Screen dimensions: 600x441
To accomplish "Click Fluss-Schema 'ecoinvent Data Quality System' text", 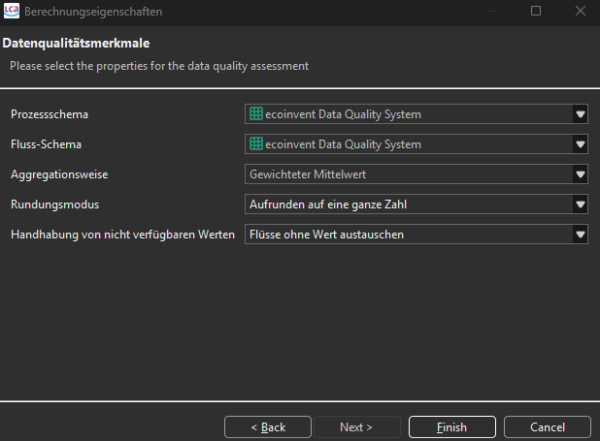I will click(343, 144).
